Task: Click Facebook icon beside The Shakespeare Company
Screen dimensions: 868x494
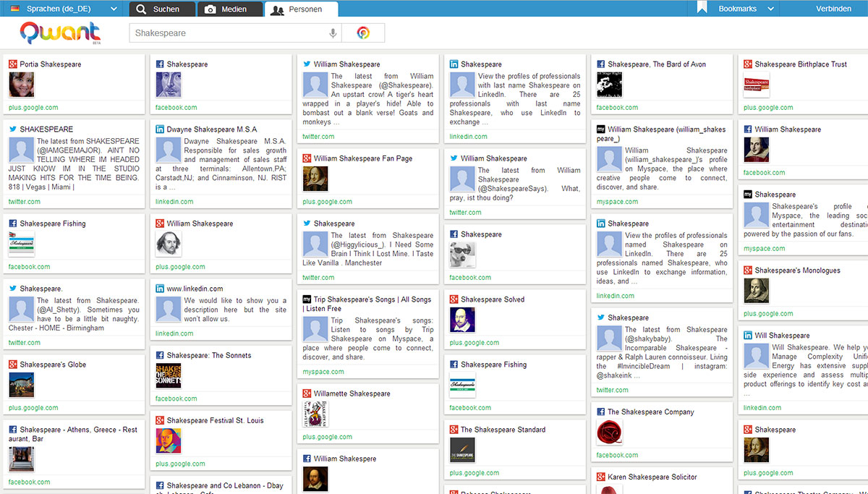Action: pyautogui.click(x=600, y=412)
